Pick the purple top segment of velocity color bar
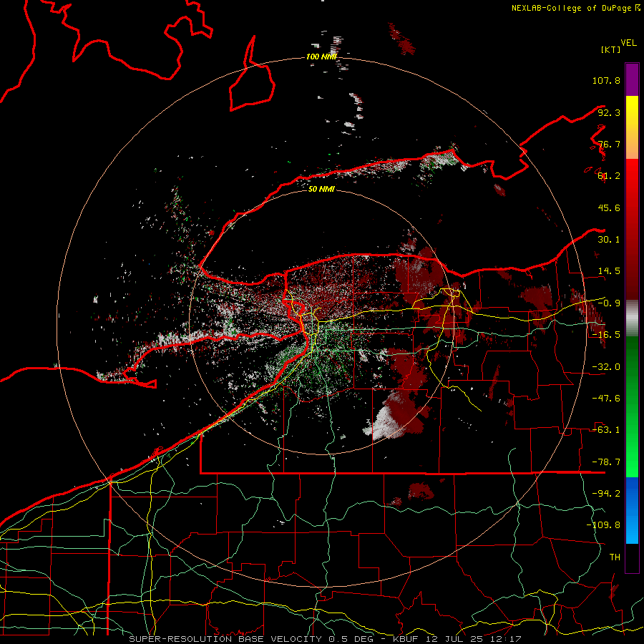The height and width of the screenshot is (644, 644). point(632,79)
